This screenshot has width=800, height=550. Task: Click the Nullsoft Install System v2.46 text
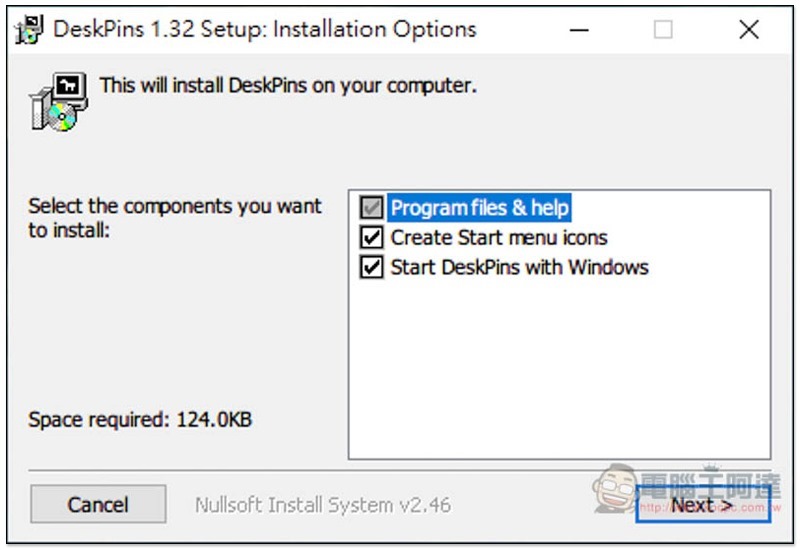pos(323,505)
